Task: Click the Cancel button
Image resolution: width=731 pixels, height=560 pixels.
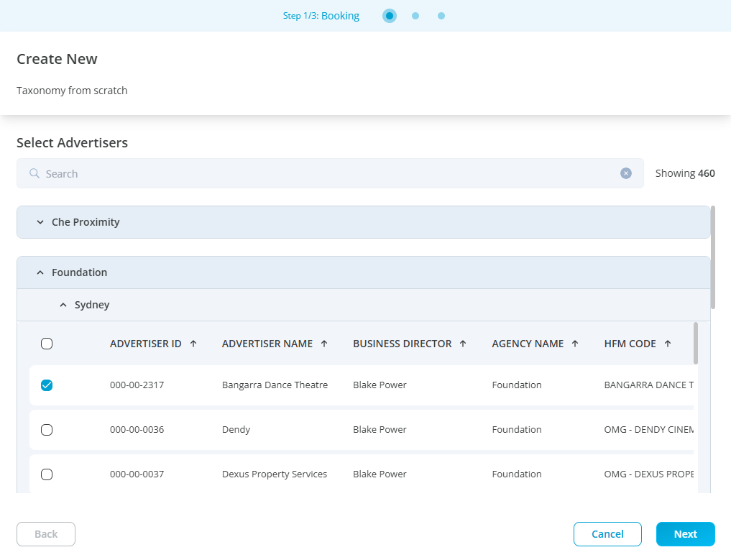Action: click(607, 534)
